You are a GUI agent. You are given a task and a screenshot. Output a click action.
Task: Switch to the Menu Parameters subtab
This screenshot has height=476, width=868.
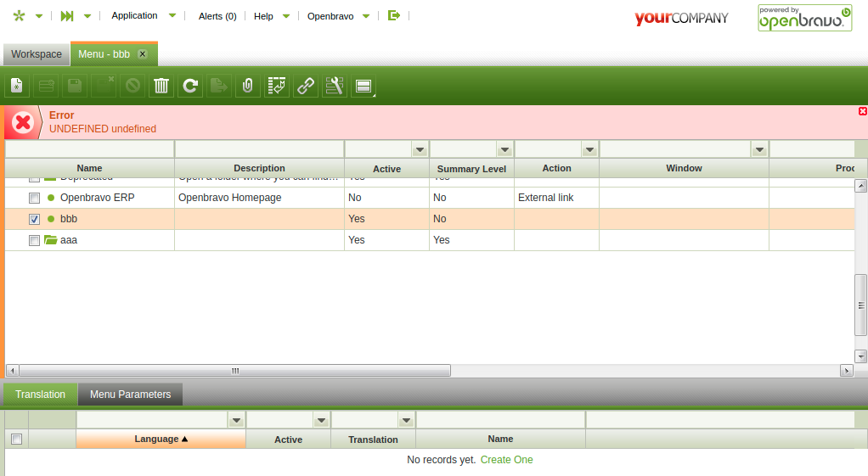pos(131,395)
